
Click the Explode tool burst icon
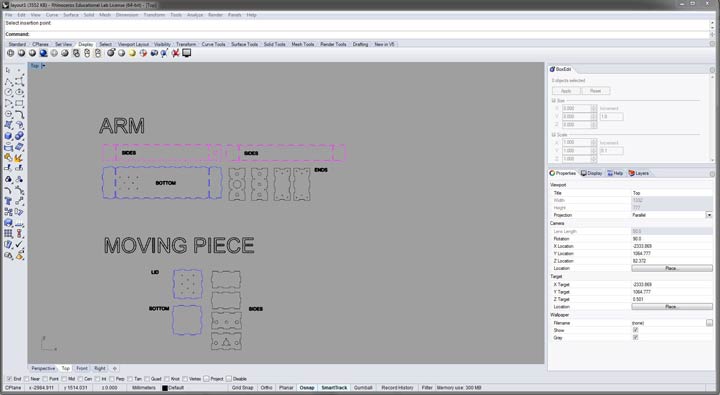point(19,158)
